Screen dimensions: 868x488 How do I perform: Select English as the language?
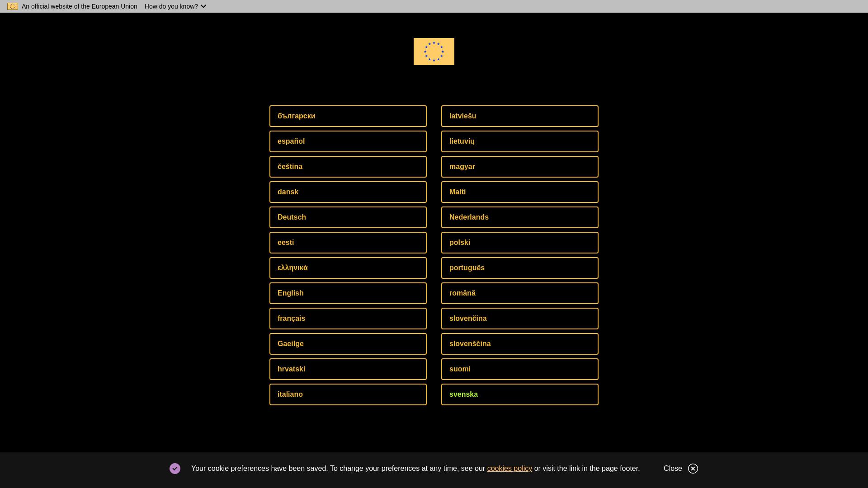click(x=348, y=293)
